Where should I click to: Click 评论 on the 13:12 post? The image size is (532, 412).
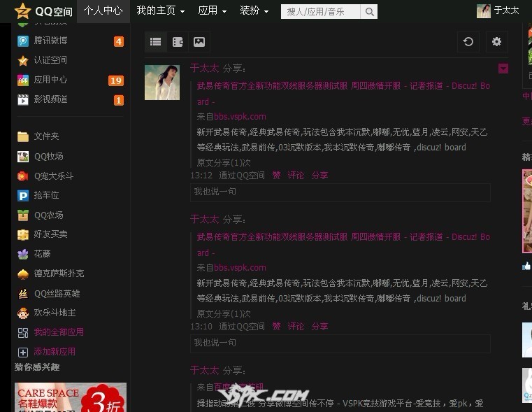point(296,175)
